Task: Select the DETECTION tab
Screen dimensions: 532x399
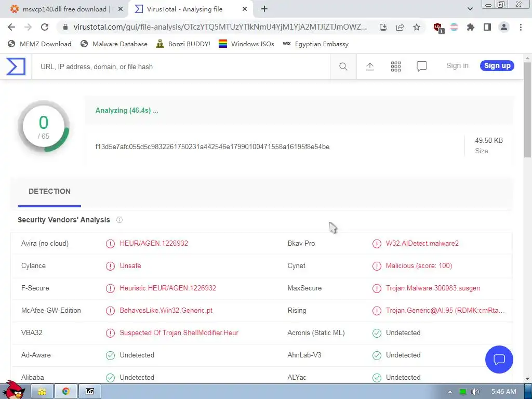Action: tap(49, 191)
